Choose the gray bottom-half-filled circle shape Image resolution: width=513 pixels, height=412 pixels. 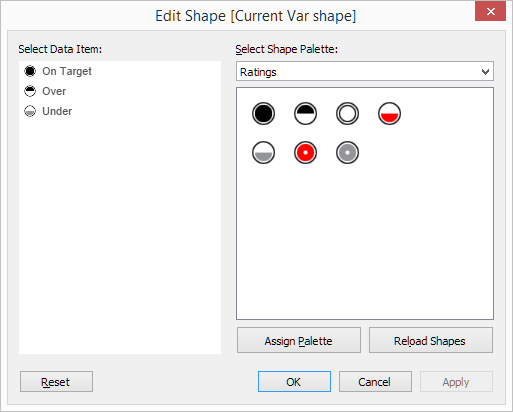coord(263,153)
